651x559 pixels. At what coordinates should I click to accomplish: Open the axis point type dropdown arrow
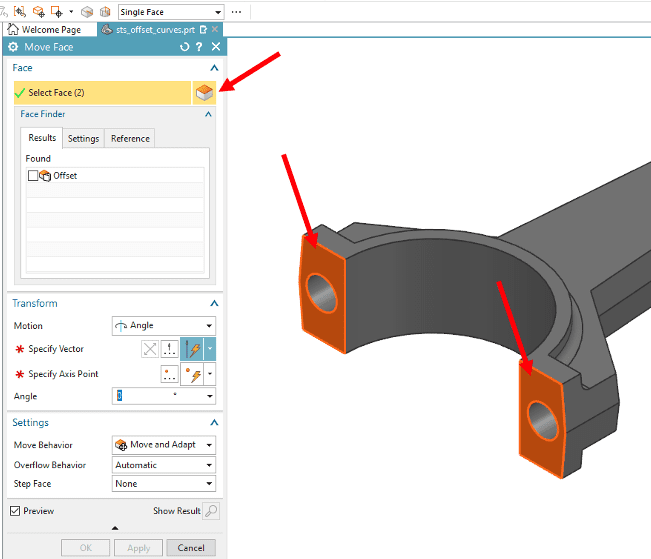coord(210,374)
